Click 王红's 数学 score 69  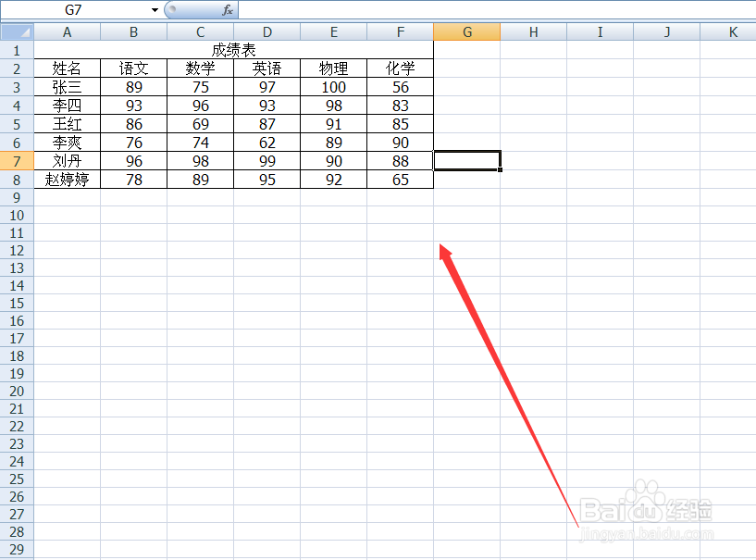point(200,124)
